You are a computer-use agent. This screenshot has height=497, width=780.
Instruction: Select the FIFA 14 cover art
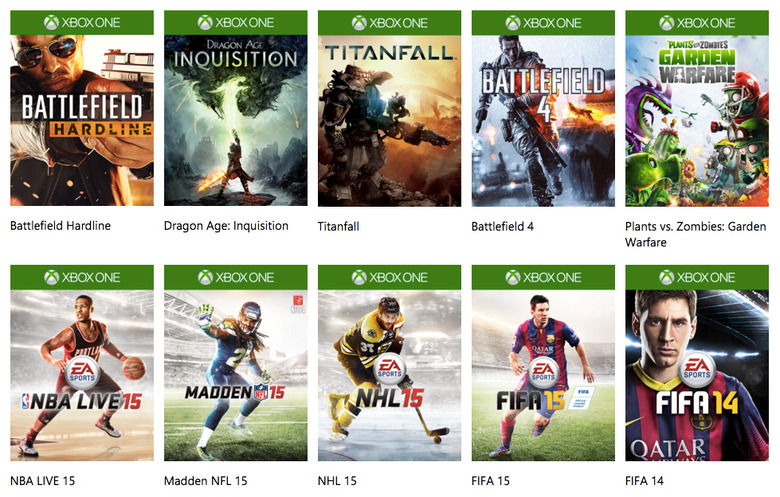click(697, 363)
